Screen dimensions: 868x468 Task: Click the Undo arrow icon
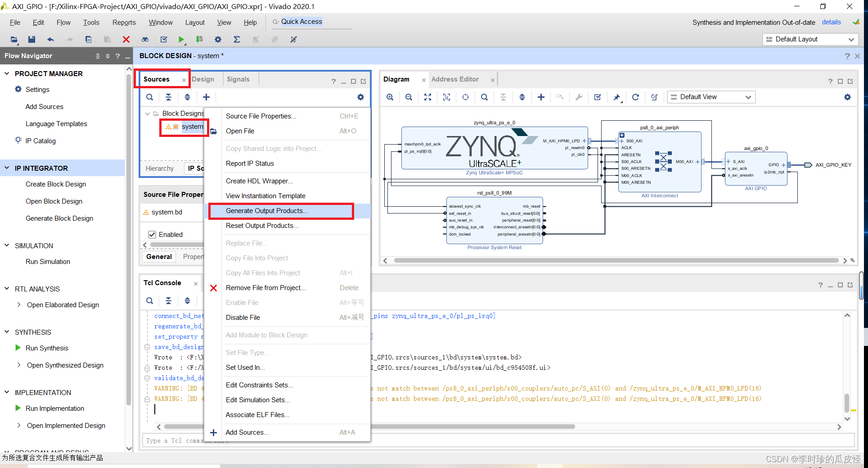click(x=50, y=40)
